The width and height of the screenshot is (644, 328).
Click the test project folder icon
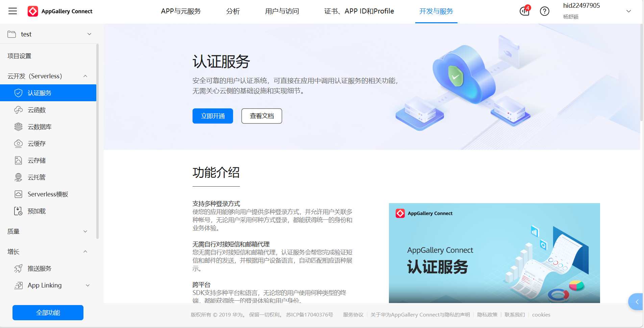click(x=12, y=34)
